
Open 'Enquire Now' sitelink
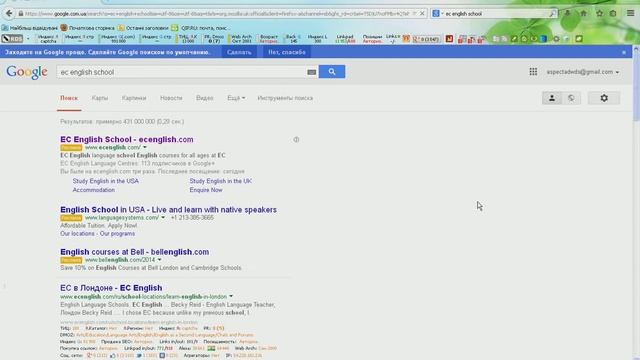point(206,190)
